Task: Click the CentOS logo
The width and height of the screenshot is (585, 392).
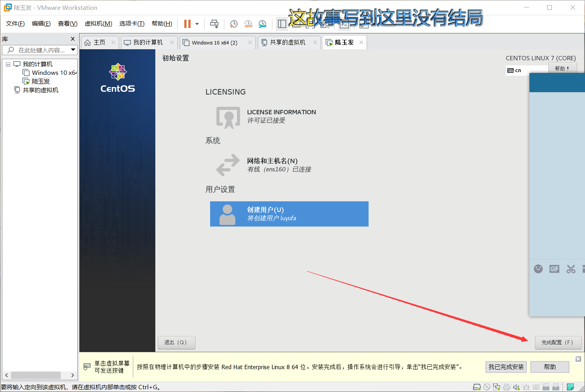Action: pos(117,78)
